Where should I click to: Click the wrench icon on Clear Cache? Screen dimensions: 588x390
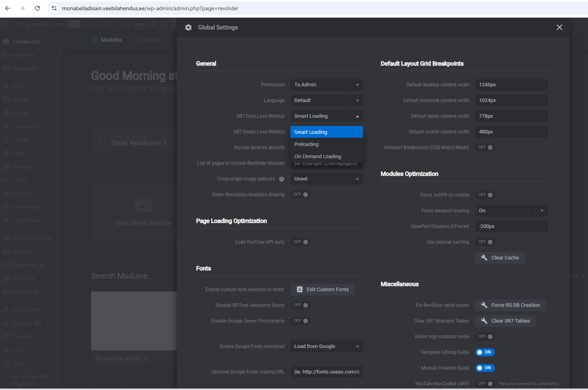click(484, 258)
